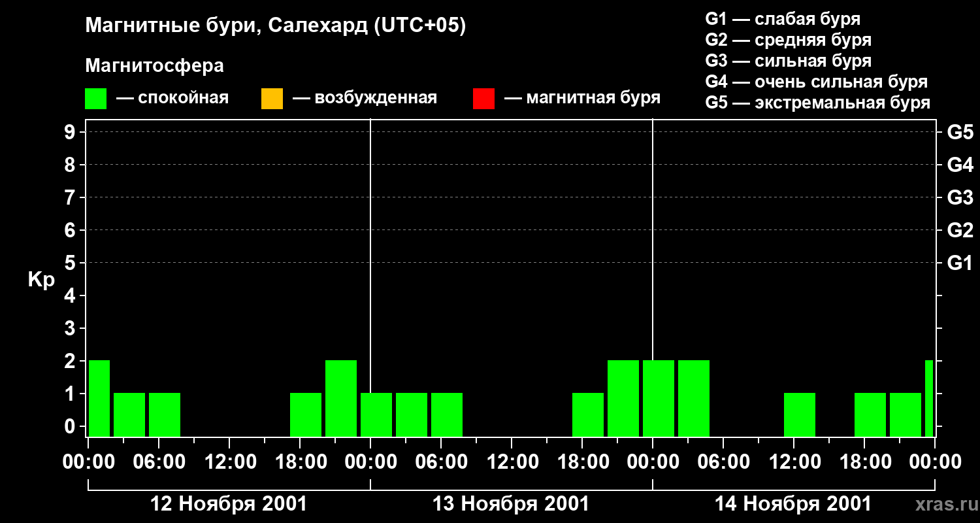The image size is (980, 523).
Task: Click the 'Kp' axis title
Action: click(x=42, y=280)
